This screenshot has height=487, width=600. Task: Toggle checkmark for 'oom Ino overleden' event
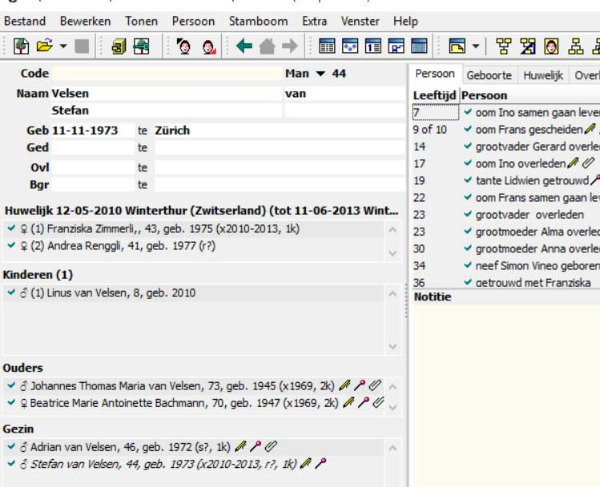(x=468, y=163)
